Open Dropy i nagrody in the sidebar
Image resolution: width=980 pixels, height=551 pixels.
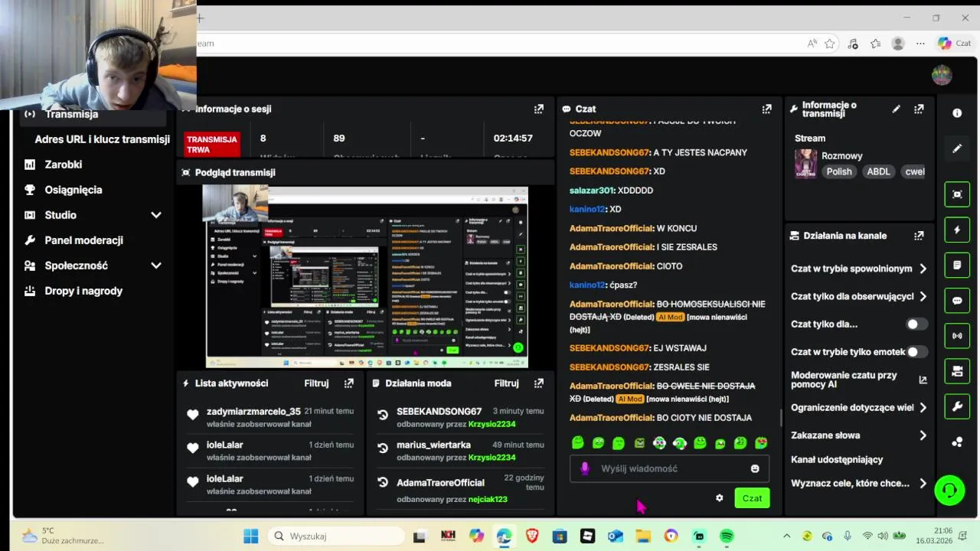(83, 291)
